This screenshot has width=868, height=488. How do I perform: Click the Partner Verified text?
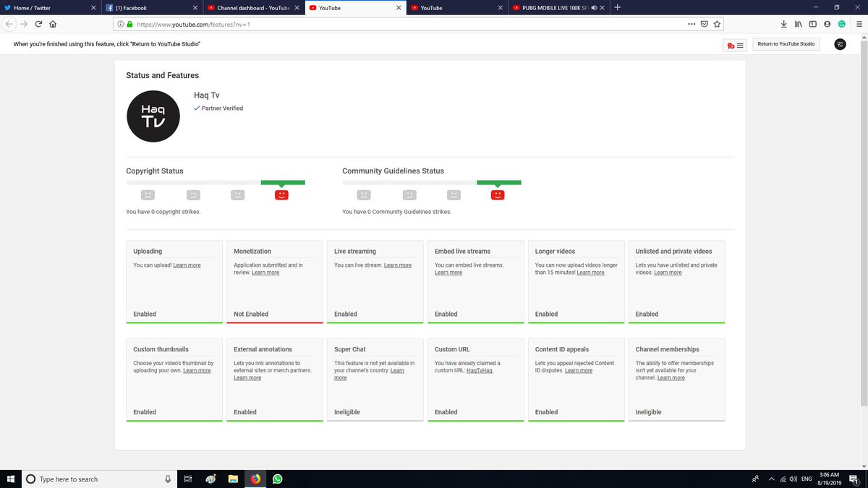[222, 108]
